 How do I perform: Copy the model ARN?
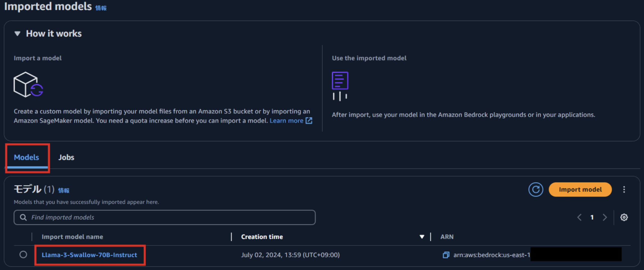pos(446,255)
